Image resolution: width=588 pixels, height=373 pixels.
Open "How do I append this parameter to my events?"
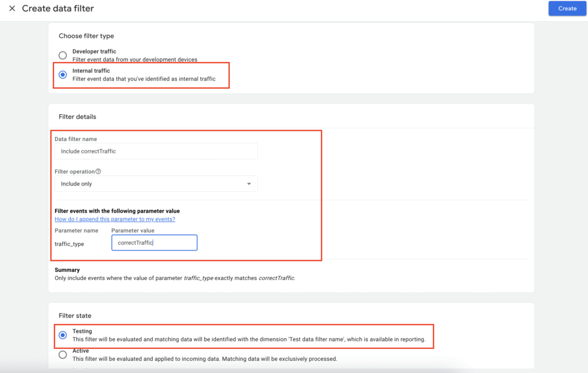[x=114, y=219]
